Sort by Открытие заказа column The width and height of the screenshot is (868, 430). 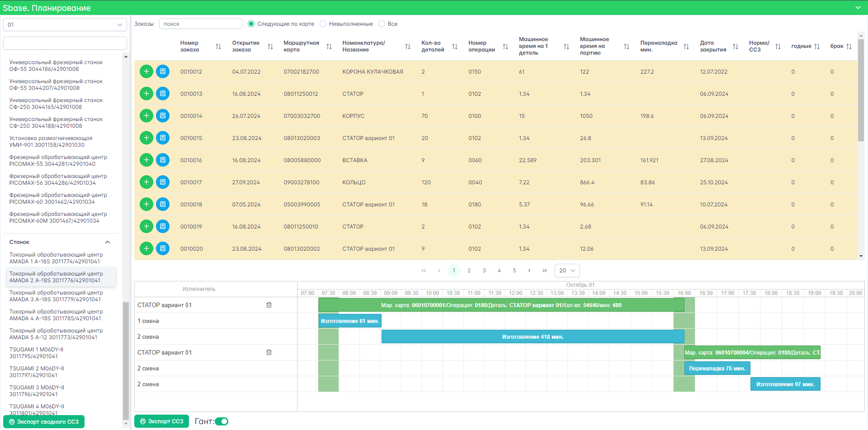[x=270, y=47]
